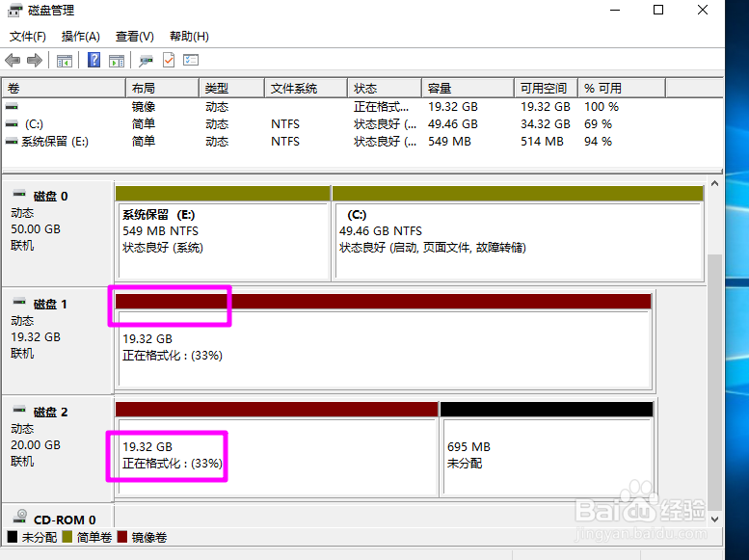Image resolution: width=749 pixels, height=560 pixels.
Task: Select the Disk 0 drive icon
Action: point(19,194)
